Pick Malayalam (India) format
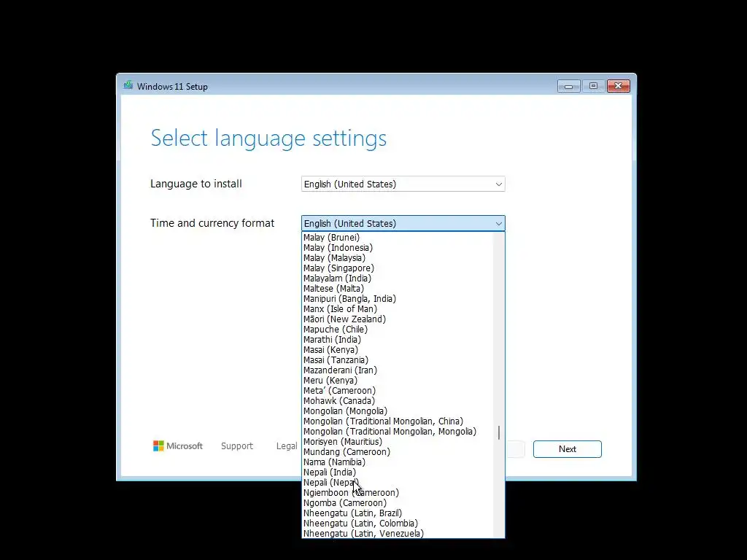 click(398, 279)
